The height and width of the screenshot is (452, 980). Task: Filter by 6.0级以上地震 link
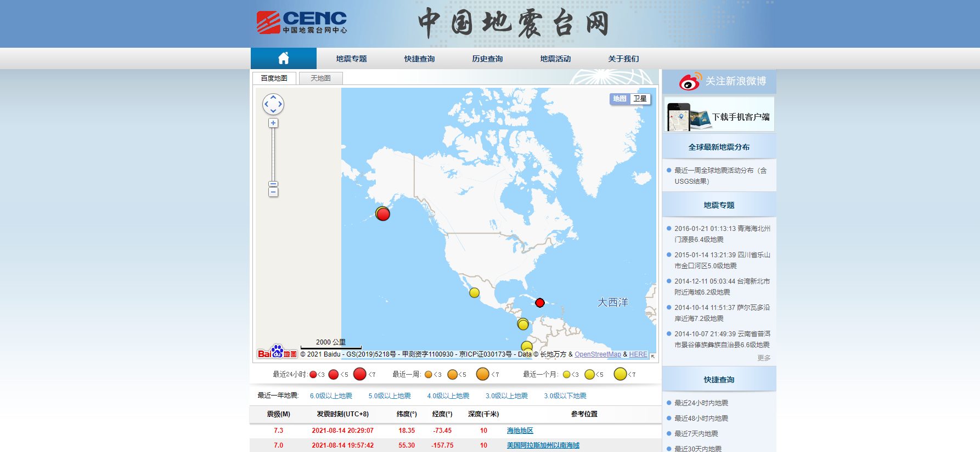[331, 395]
